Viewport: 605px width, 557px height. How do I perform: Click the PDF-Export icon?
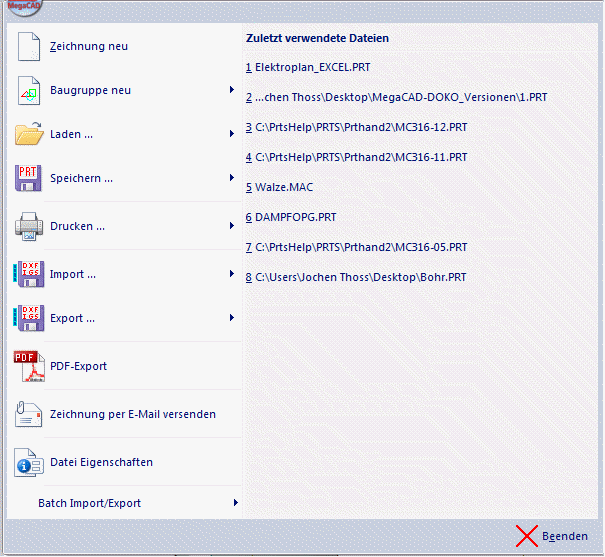28,367
